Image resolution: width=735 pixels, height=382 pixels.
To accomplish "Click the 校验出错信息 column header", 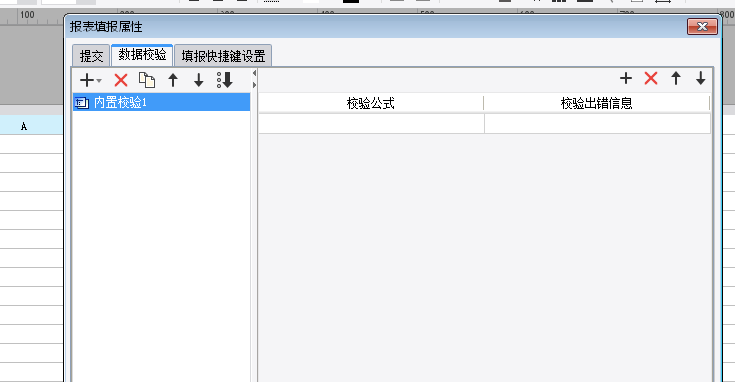I will coord(597,103).
